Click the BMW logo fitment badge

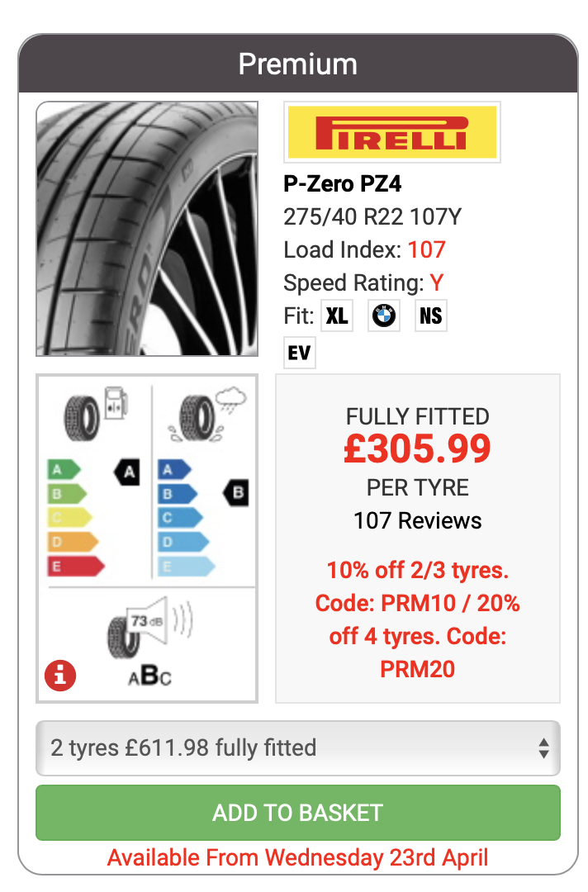384,316
